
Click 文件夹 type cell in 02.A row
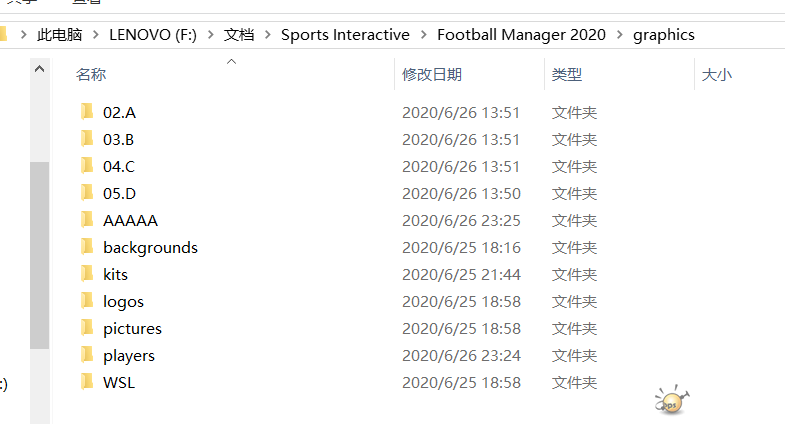[574, 113]
